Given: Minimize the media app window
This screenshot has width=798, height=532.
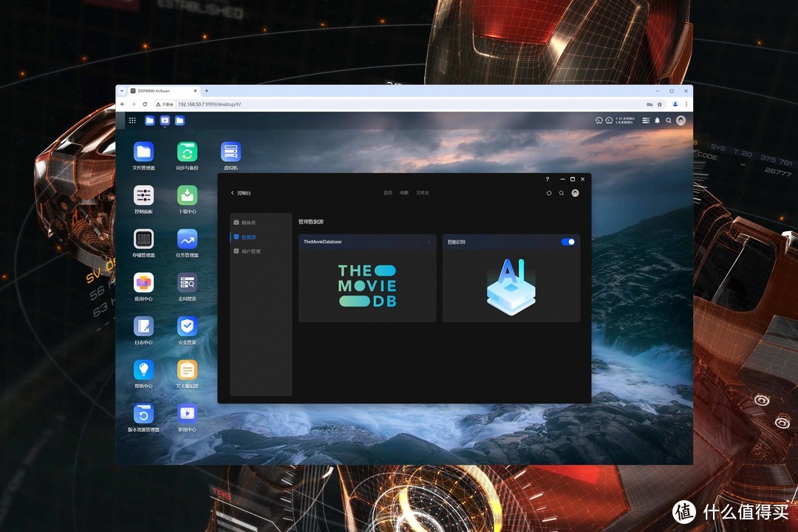Looking at the screenshot, I should 562,180.
